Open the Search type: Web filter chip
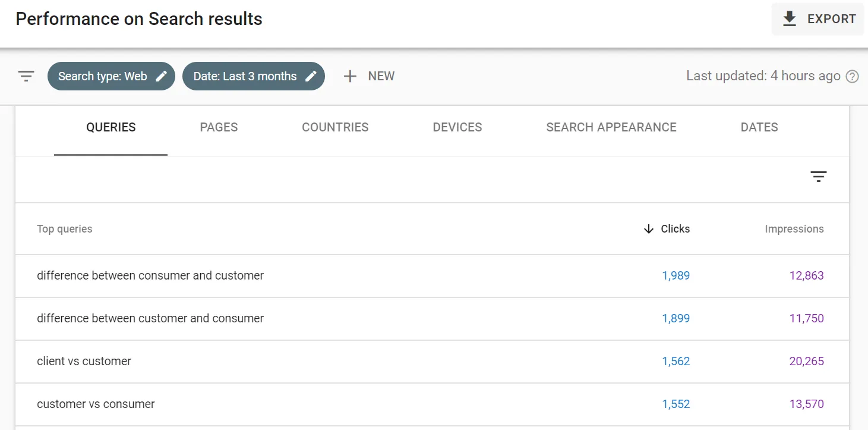The image size is (868, 430). [x=103, y=76]
